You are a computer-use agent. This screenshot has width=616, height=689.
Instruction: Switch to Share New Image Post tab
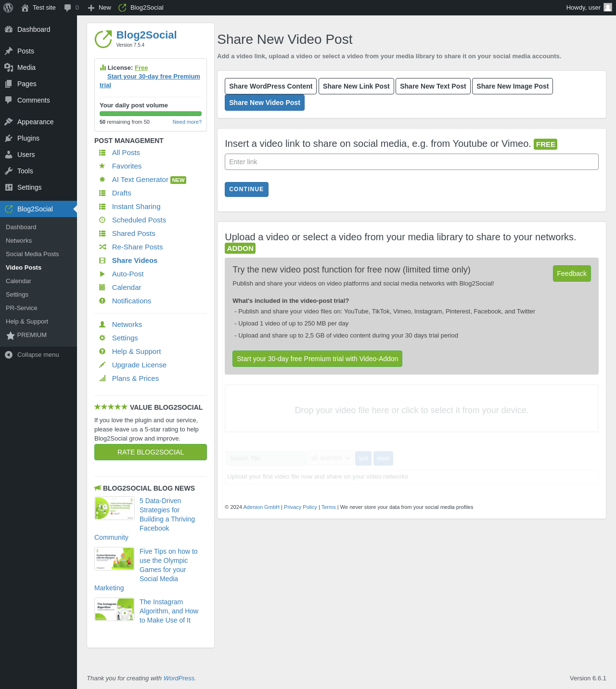tap(512, 86)
